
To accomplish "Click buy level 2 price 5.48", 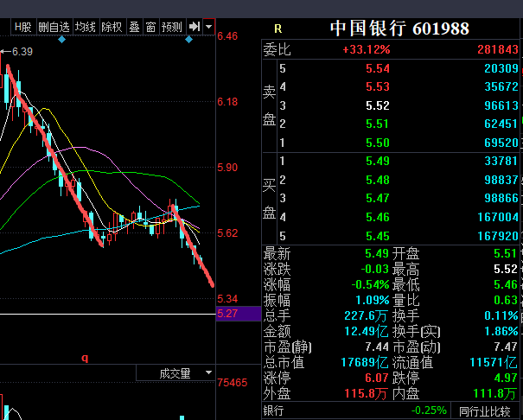I will tap(378, 180).
